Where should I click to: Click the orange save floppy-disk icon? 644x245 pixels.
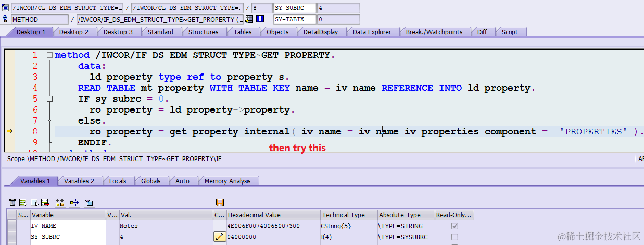pyautogui.click(x=220, y=202)
